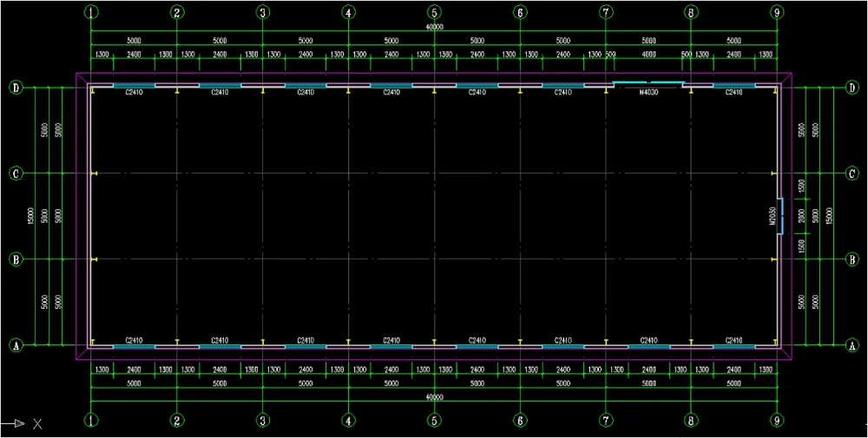Select cyan window between axes 1-2 on wall A
The image size is (868, 438).
[x=134, y=347]
